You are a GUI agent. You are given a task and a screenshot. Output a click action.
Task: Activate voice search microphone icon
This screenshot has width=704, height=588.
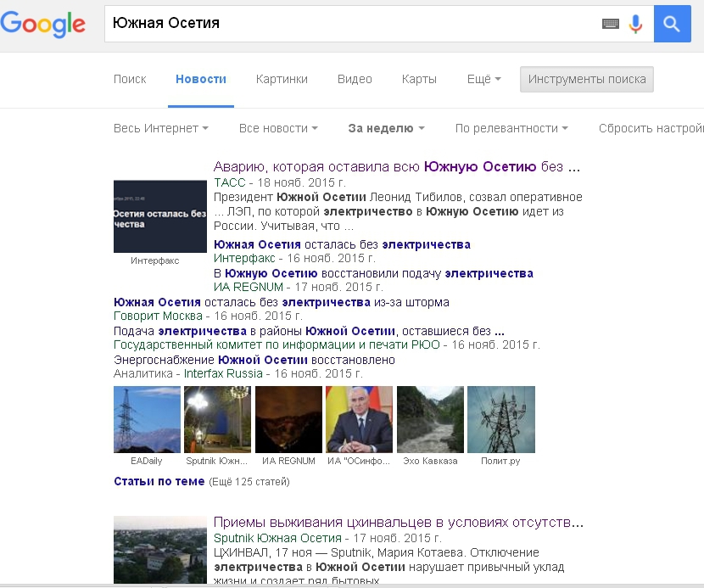(635, 24)
